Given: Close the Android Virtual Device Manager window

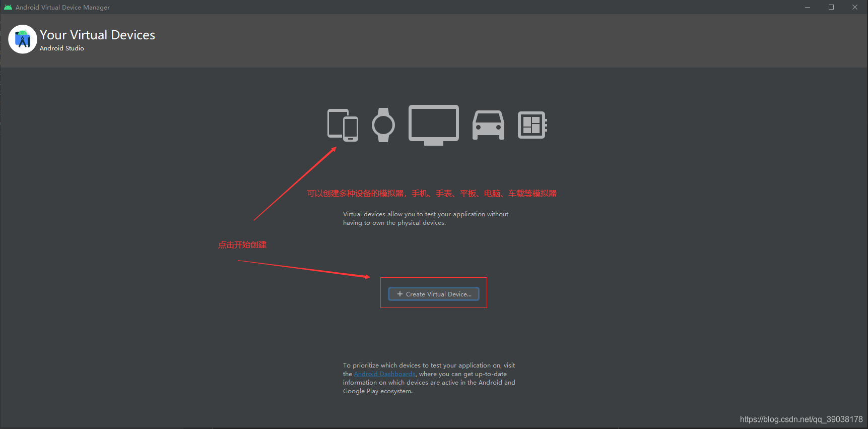Looking at the screenshot, I should [x=855, y=7].
